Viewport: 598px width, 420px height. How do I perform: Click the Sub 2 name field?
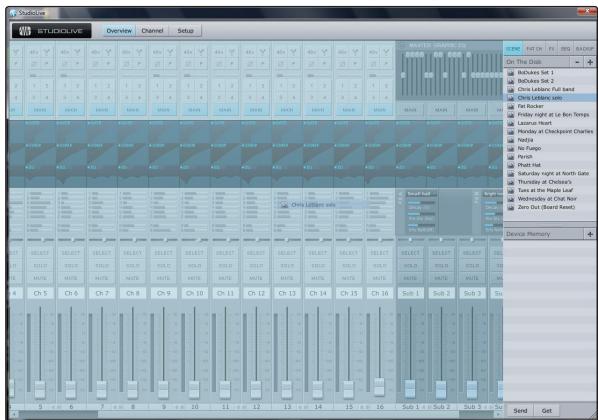coord(441,293)
